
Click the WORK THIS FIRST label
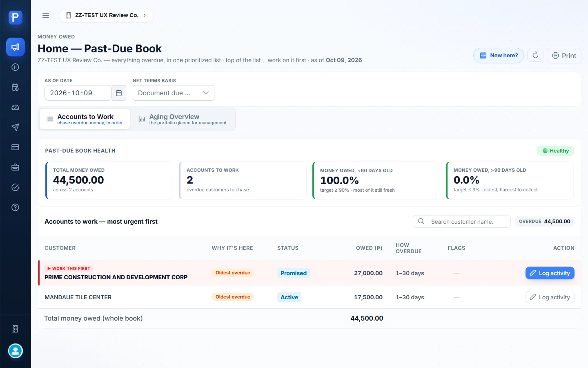tap(69, 269)
